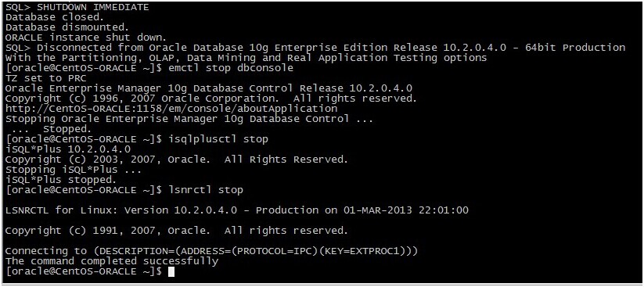
Task: Click the 'Database closed.' line
Action: pyautogui.click(x=55, y=17)
